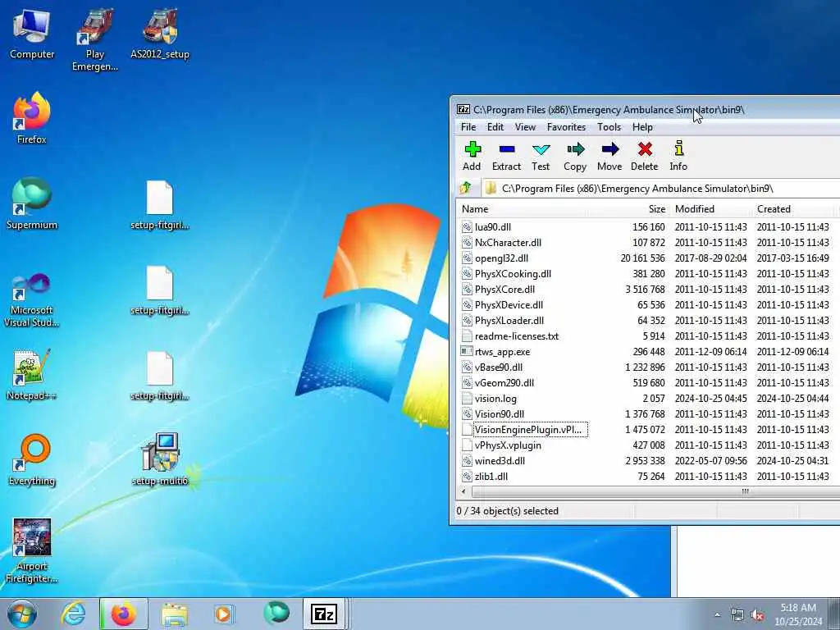Screen dimensions: 840x630
Task: Open the Help menu
Action: 642,127
